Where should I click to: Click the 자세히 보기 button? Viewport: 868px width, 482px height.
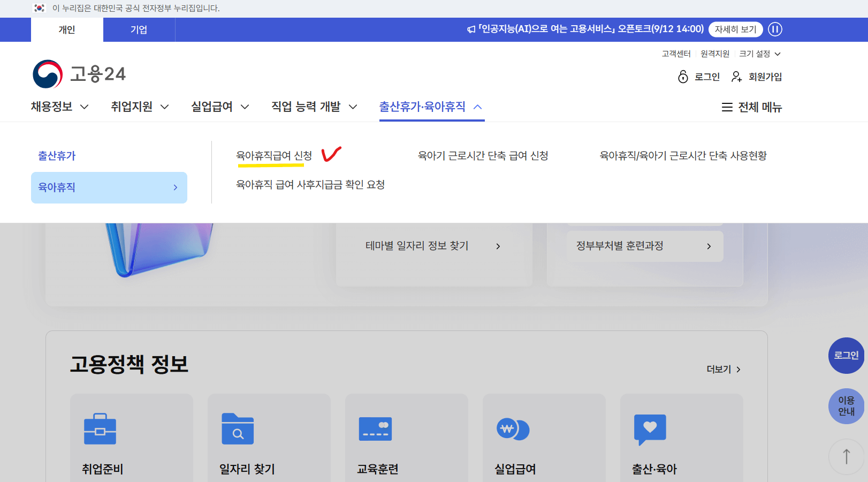[735, 29]
